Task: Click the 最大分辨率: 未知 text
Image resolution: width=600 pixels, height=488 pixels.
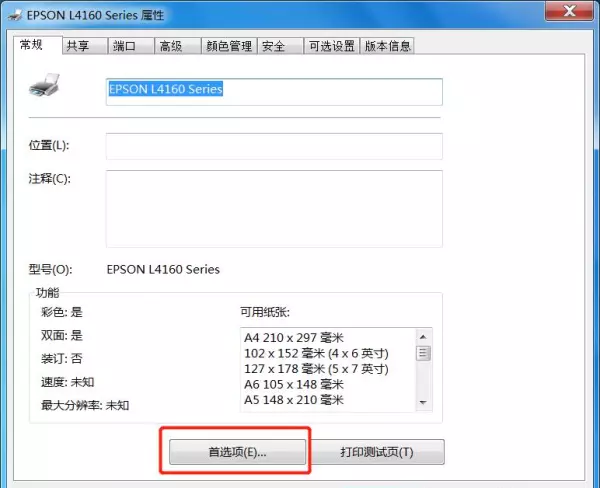Action: [85, 405]
